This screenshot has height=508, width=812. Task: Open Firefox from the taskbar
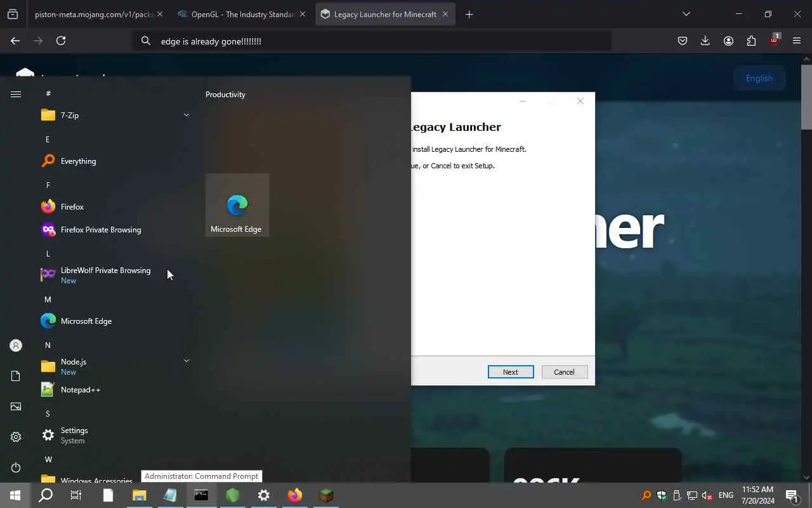click(x=295, y=495)
